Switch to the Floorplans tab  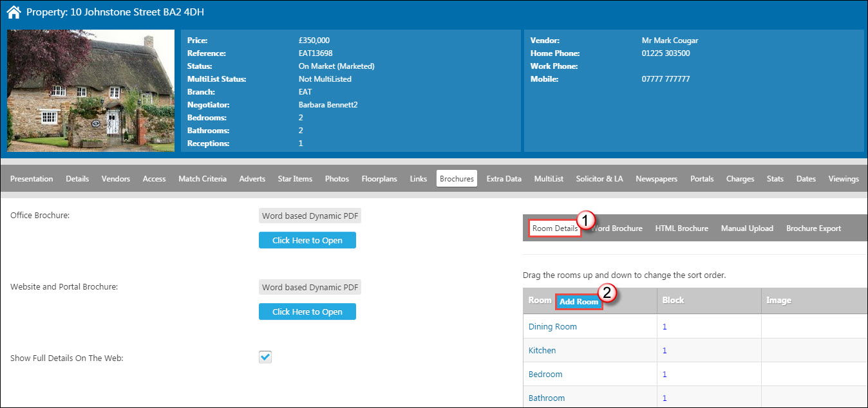379,179
